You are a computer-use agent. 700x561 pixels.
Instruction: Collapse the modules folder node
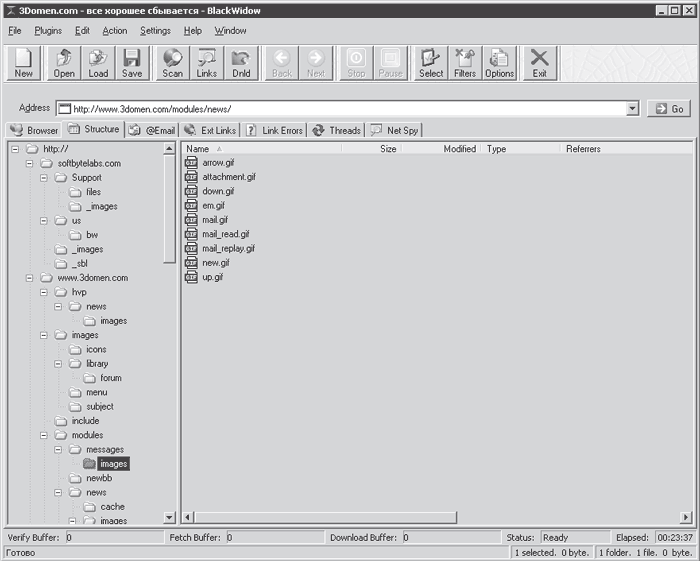pyautogui.click(x=44, y=435)
